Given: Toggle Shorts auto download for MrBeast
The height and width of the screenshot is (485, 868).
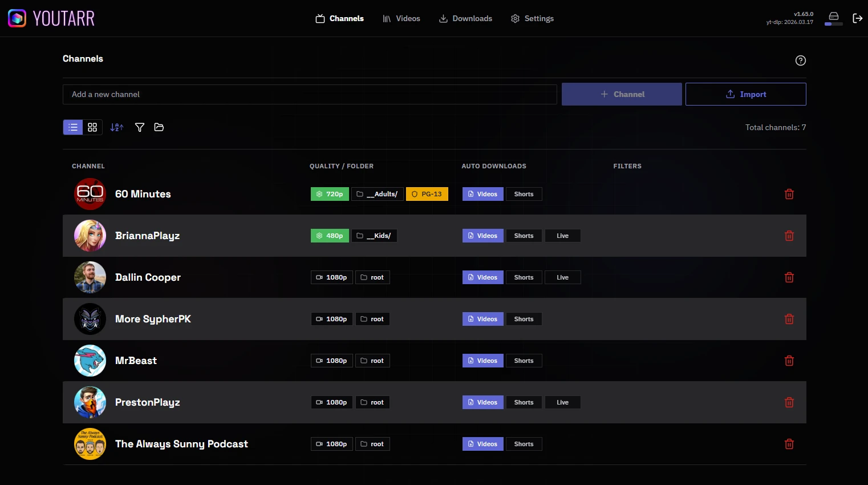Looking at the screenshot, I should (x=524, y=361).
